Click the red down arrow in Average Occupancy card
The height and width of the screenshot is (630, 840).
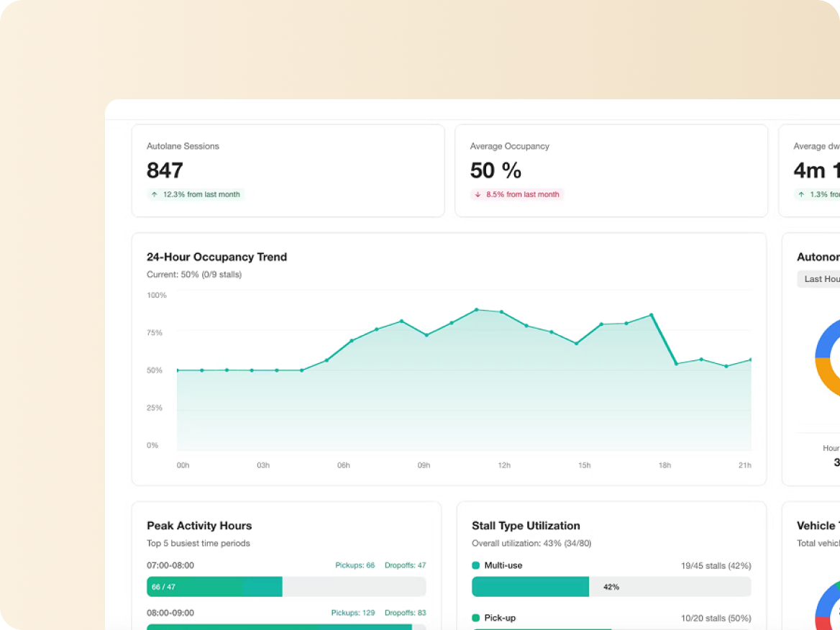pos(478,194)
